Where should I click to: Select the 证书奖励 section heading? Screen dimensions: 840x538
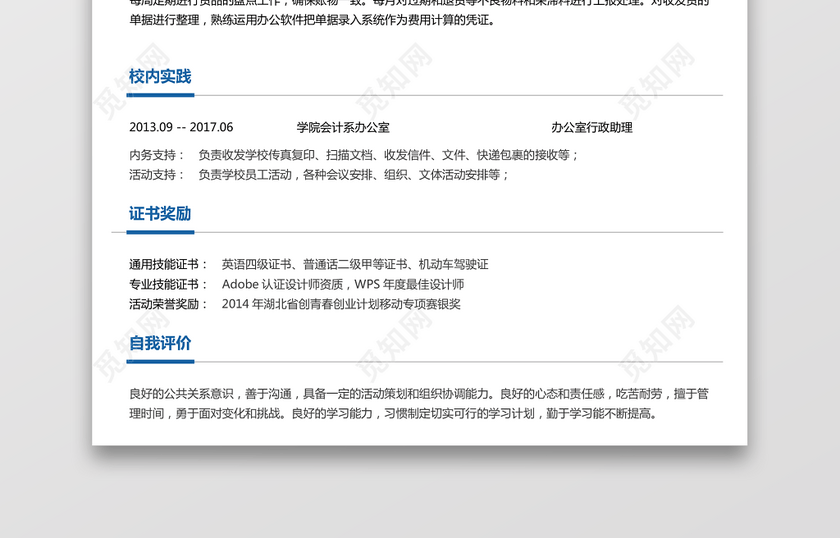pos(160,214)
